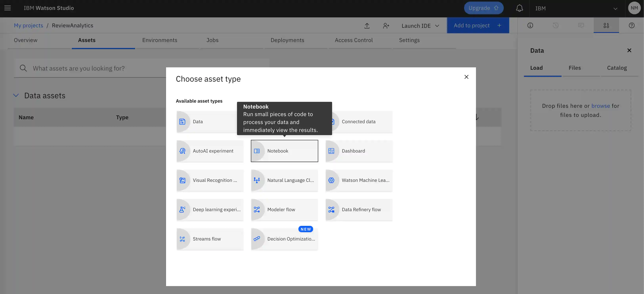Open the hamburger navigation menu
Viewport: 644px width, 294px height.
pos(8,8)
